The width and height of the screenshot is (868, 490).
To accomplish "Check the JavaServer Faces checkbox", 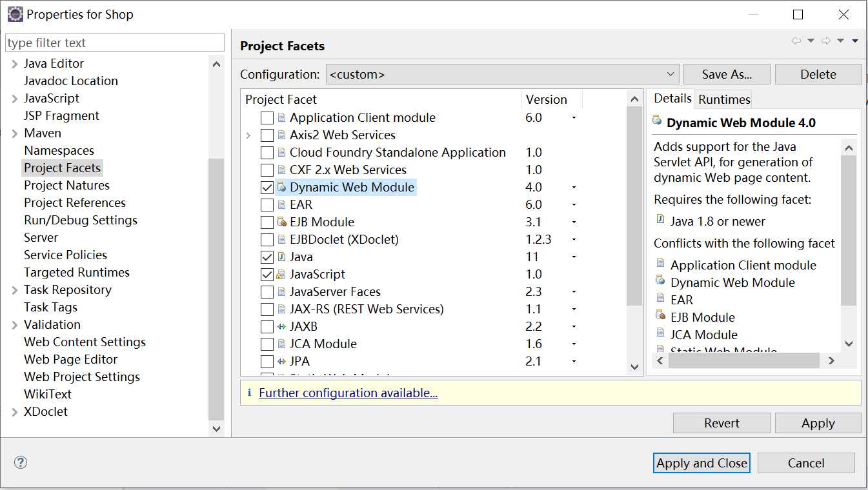I will (x=267, y=292).
